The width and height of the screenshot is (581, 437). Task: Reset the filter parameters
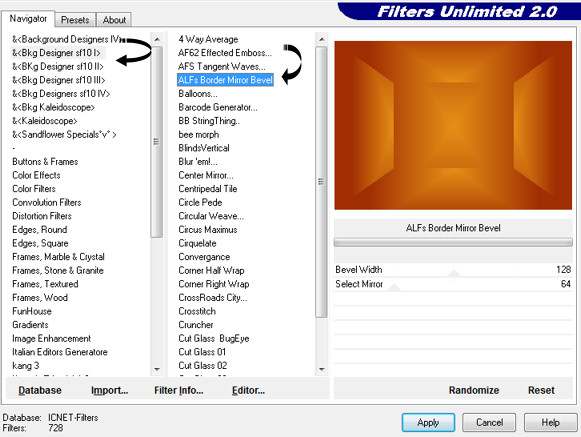pos(541,390)
